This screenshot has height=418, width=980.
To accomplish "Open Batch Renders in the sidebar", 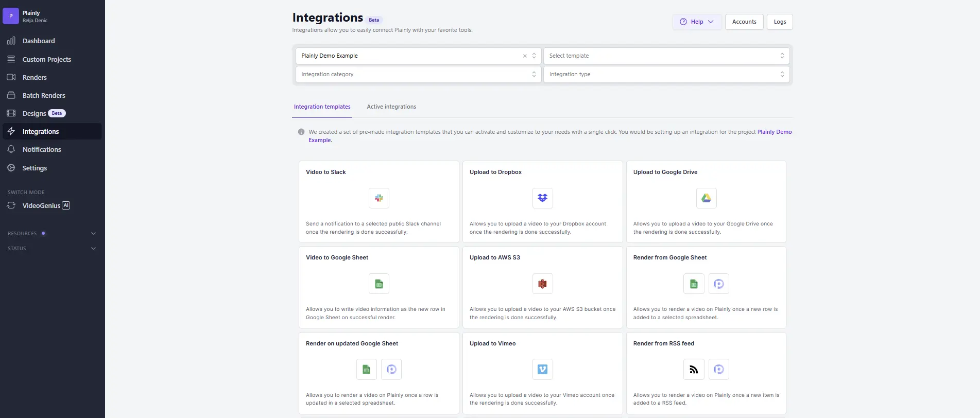I will point(51,95).
